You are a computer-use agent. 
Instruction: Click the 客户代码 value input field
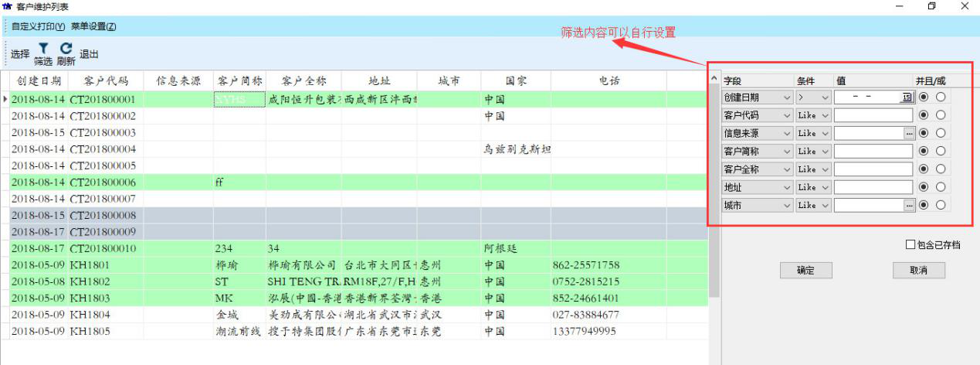click(x=874, y=115)
